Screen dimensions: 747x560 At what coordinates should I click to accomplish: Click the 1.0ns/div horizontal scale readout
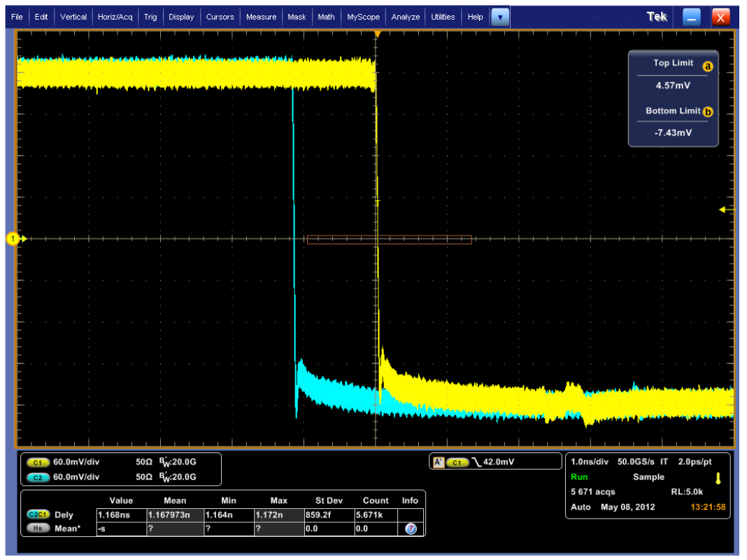591,462
